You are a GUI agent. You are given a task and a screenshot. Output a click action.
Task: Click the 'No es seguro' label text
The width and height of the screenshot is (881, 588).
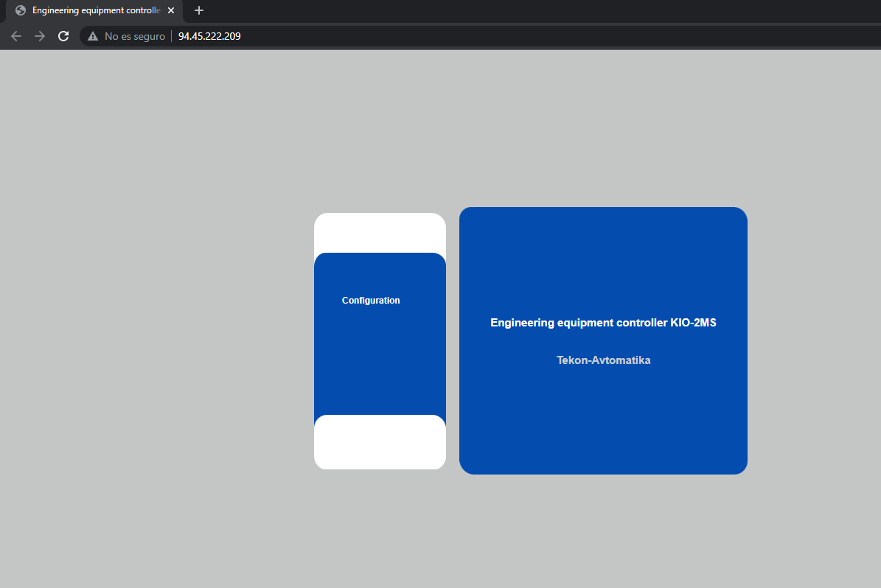[x=135, y=36]
